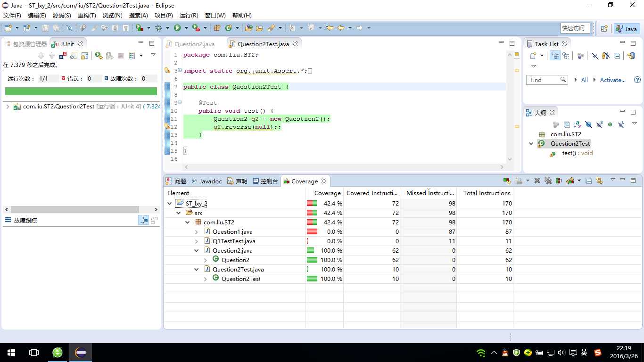The image size is (644, 362).
Task: Click Rerun Failed Tests First icon
Action: coord(109,56)
